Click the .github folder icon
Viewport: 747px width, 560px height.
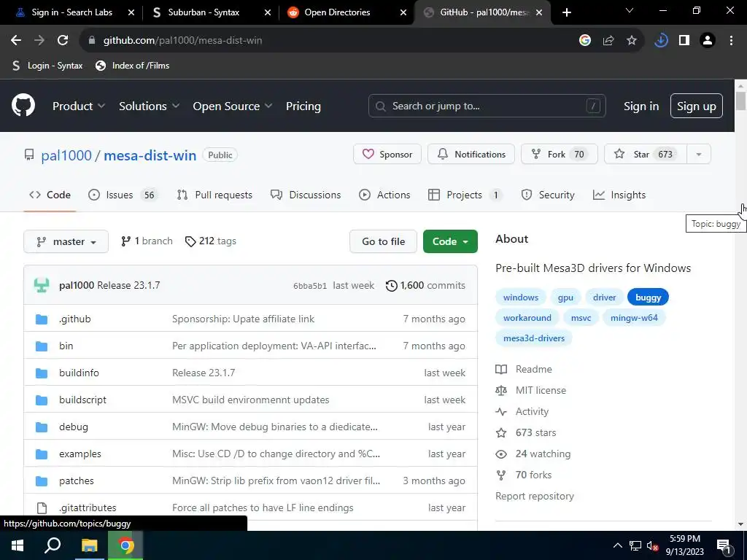[x=42, y=319]
